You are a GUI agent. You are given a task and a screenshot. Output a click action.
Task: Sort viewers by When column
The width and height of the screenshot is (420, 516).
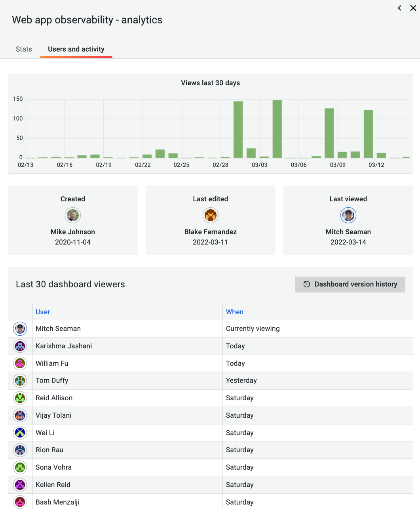point(234,312)
